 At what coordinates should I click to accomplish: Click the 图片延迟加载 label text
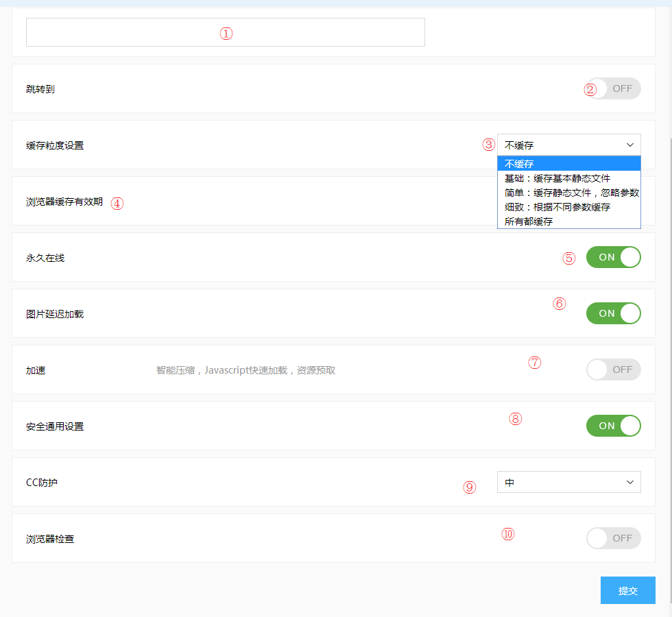click(x=55, y=314)
